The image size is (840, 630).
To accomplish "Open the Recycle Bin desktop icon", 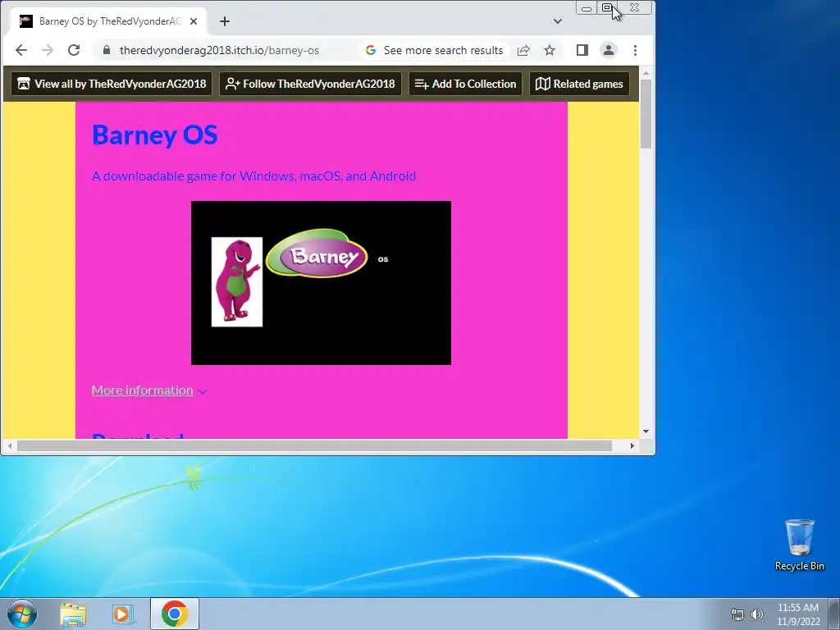I will pyautogui.click(x=799, y=545).
